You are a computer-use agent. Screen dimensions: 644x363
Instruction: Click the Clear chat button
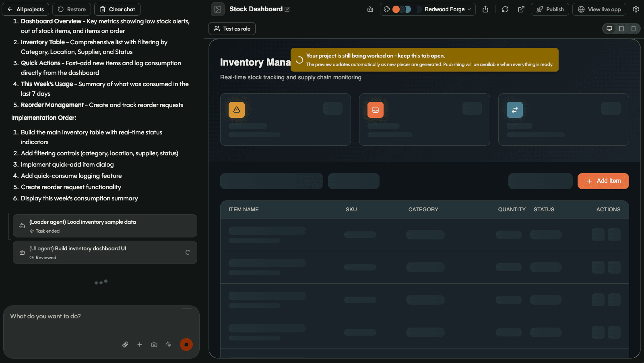coord(117,9)
